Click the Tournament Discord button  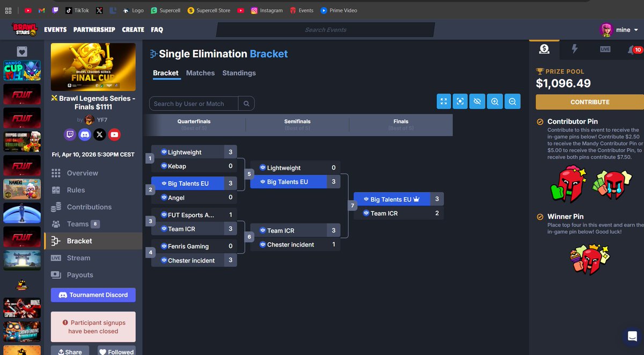tap(93, 295)
